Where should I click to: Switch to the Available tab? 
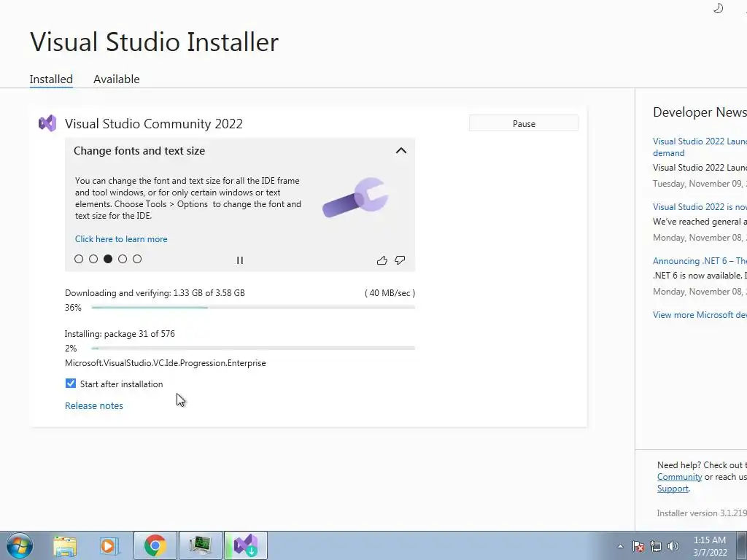[x=116, y=79]
